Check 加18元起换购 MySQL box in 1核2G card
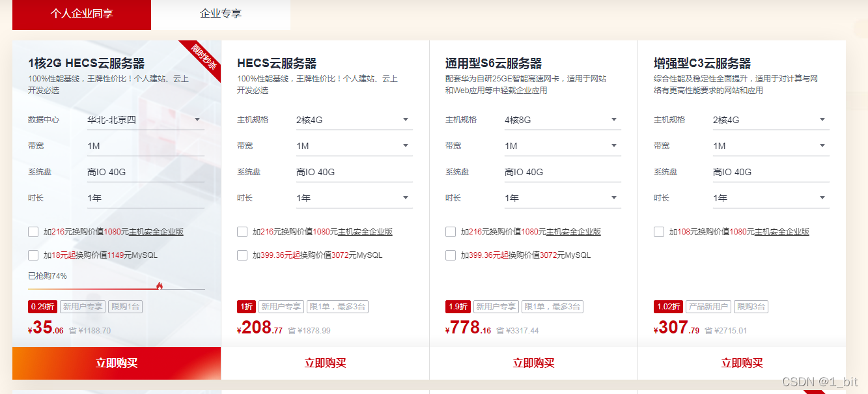Screen dimensions: 868x394 (x=33, y=255)
